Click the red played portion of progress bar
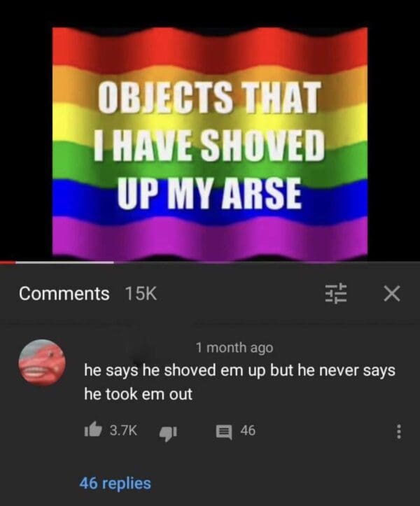 coord(8,262)
